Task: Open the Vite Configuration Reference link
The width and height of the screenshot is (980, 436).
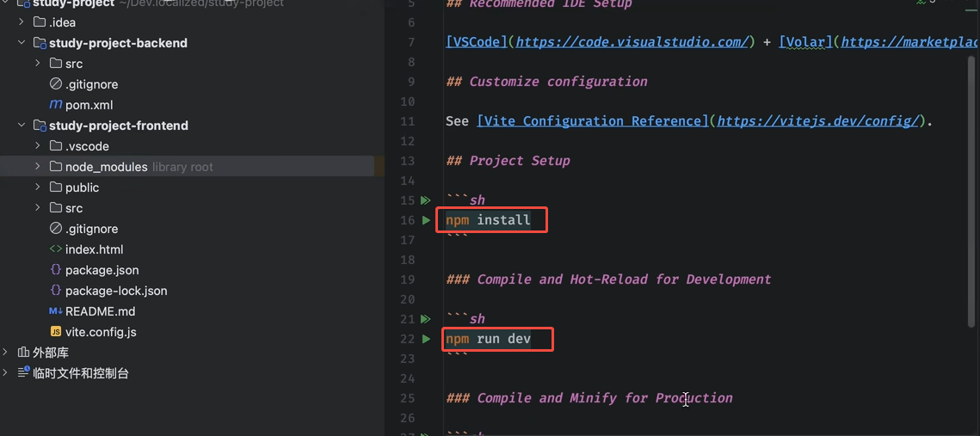Action: click(594, 120)
